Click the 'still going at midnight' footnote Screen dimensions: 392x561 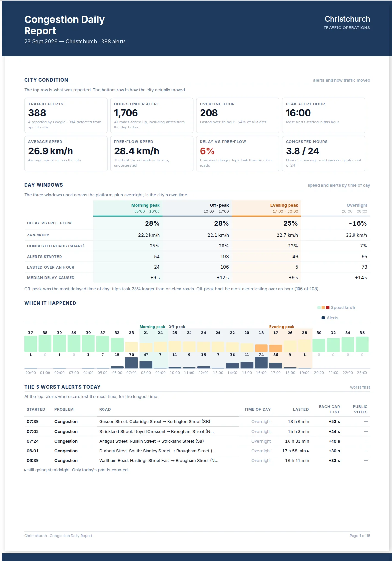tap(77, 470)
